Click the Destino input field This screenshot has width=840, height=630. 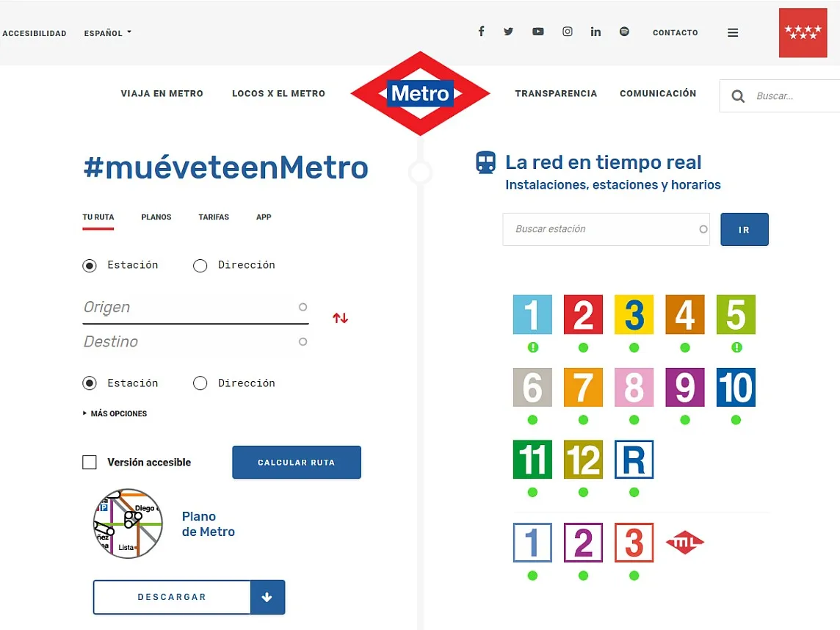[195, 341]
